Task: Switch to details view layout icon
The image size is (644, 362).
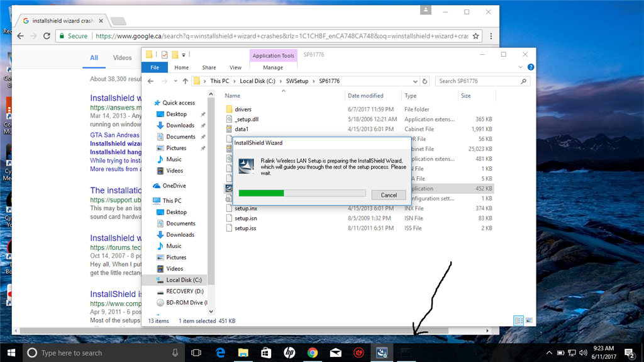Action: pyautogui.click(x=519, y=320)
